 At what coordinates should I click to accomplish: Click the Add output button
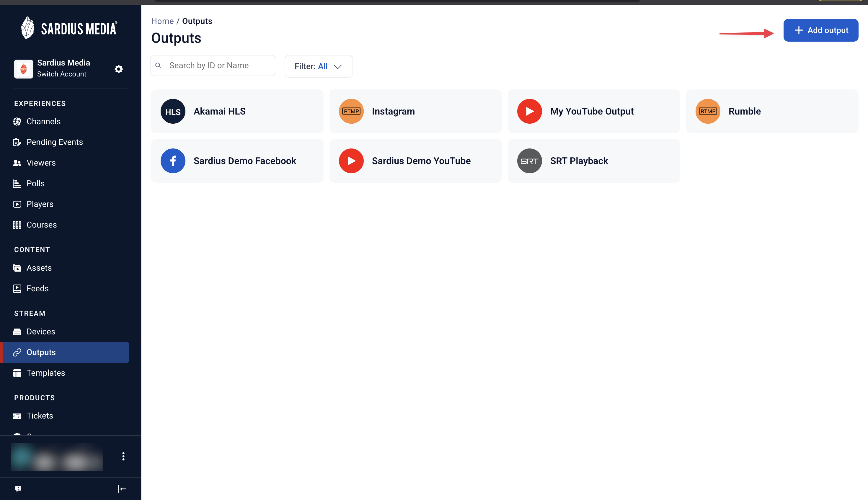(820, 30)
